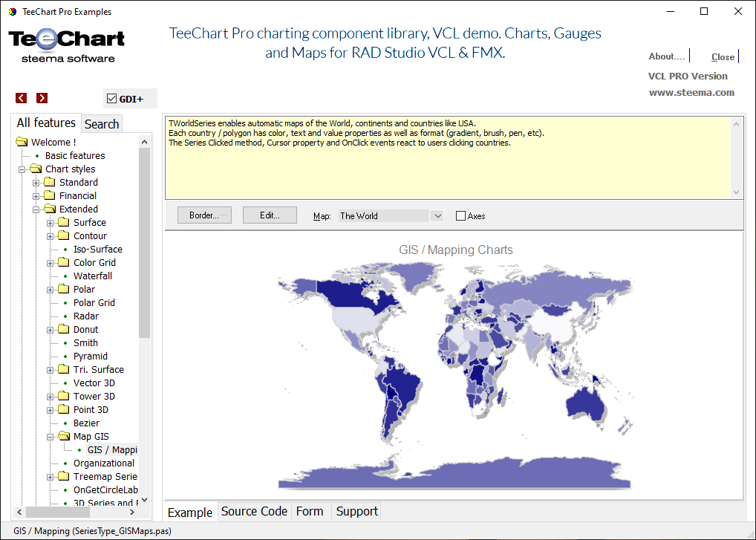This screenshot has width=756, height=540.
Task: Select the Polar Grid tree item
Action: pyautogui.click(x=94, y=303)
